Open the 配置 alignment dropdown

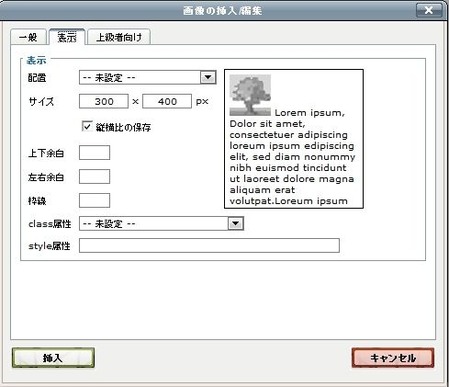(x=147, y=78)
